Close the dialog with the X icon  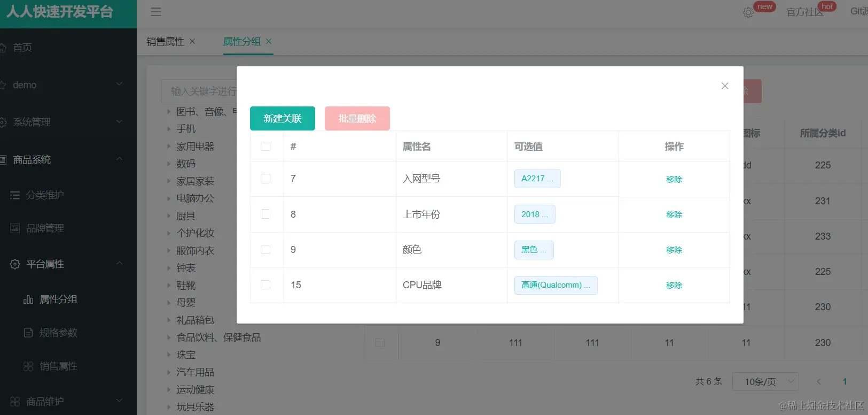click(725, 86)
